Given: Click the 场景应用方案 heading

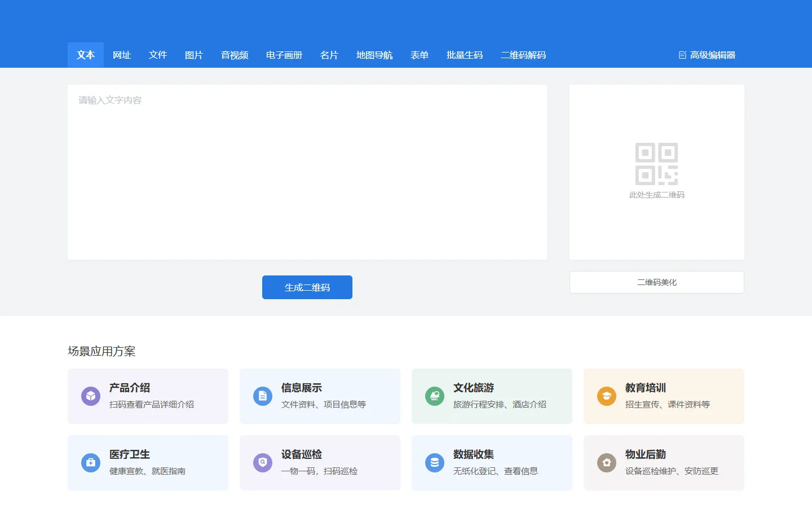Looking at the screenshot, I should pos(101,351).
